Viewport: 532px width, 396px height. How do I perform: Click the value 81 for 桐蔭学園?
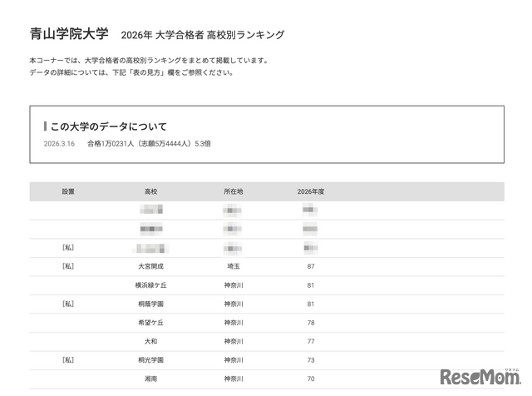click(311, 304)
